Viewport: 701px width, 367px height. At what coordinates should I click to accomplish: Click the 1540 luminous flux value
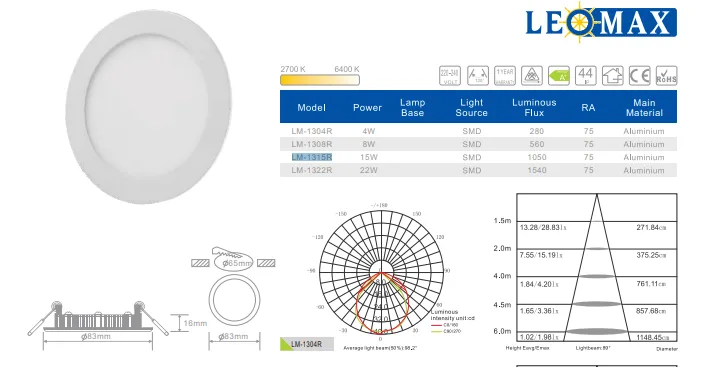(x=536, y=170)
